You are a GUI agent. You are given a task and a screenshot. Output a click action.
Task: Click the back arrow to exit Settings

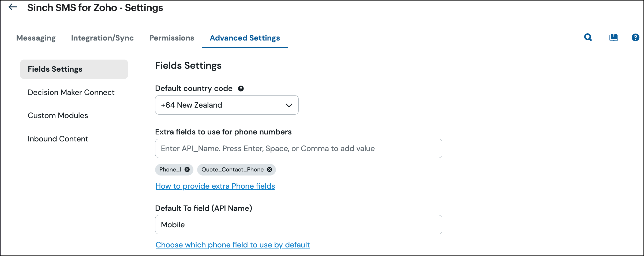13,7
